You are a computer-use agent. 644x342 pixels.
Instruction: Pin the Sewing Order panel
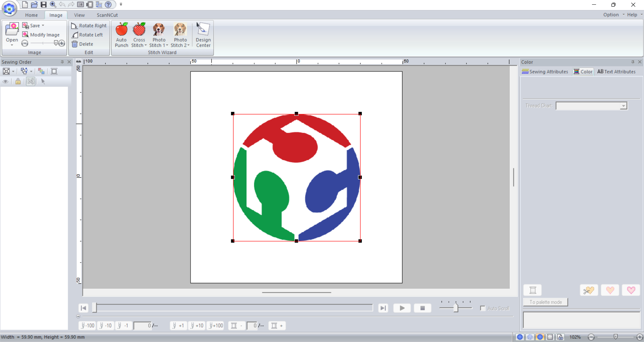[x=62, y=62]
